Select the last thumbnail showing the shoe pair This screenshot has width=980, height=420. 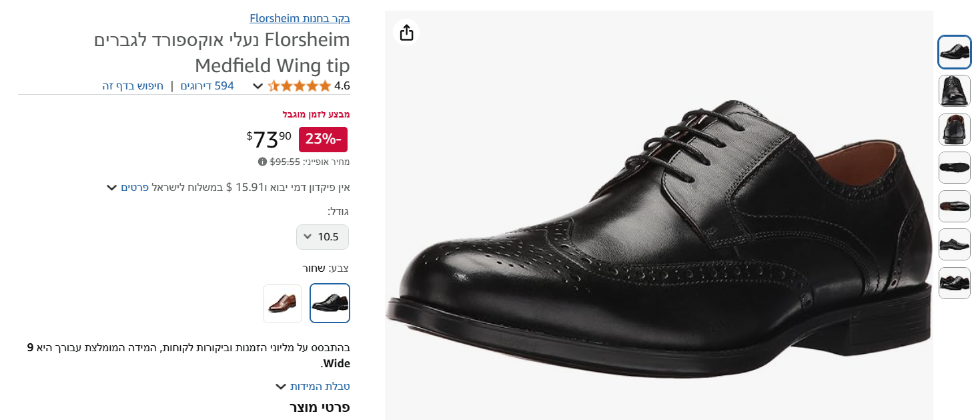coord(954,283)
